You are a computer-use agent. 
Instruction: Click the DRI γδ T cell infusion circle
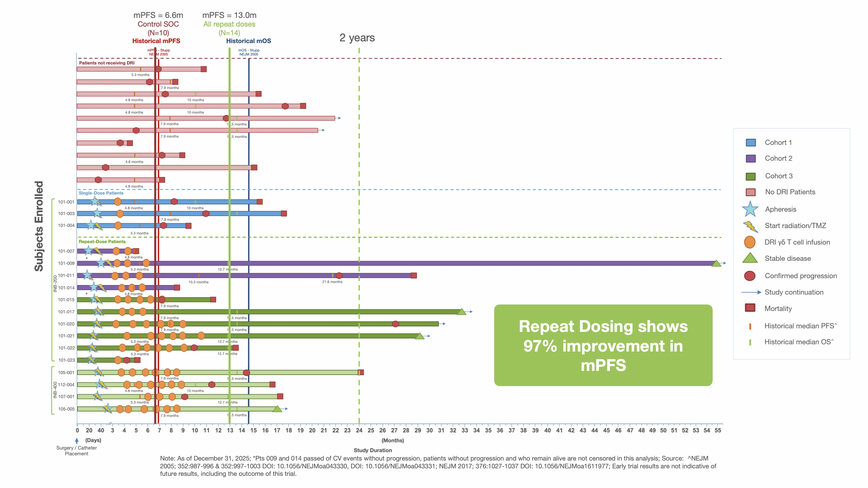[x=750, y=242]
